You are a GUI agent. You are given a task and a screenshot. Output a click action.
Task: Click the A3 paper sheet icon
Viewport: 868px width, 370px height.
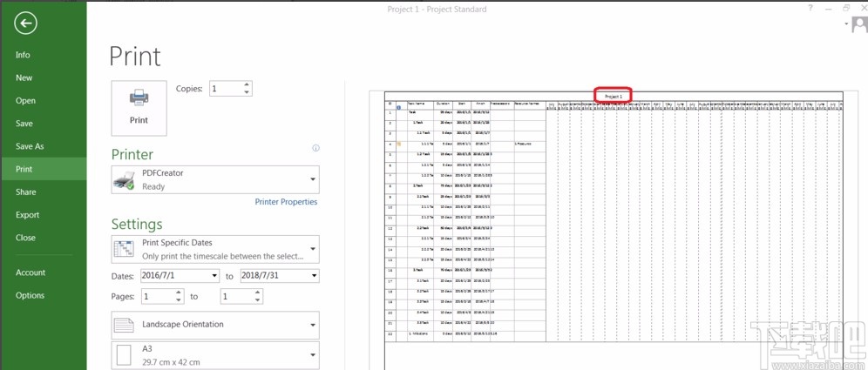(124, 355)
